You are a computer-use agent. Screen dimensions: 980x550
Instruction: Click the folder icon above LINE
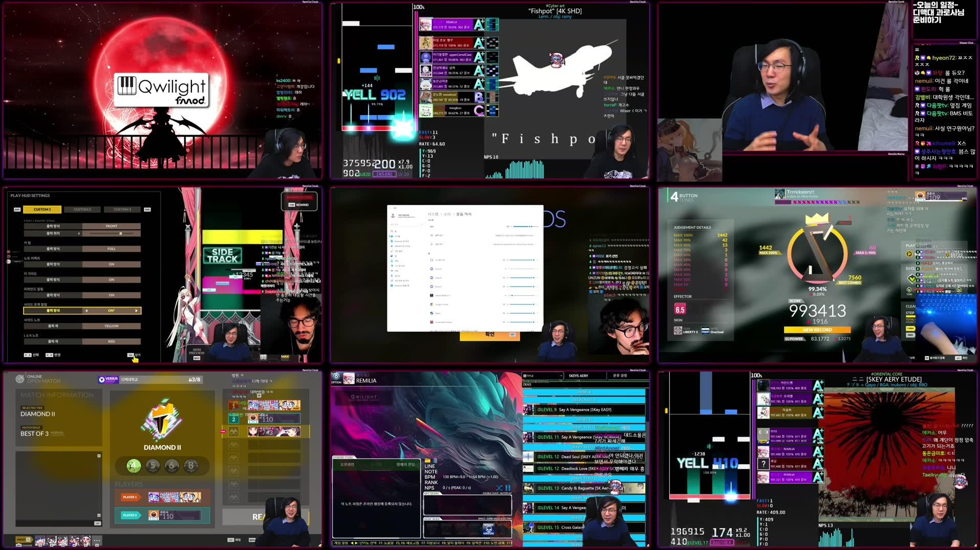pyautogui.click(x=428, y=460)
